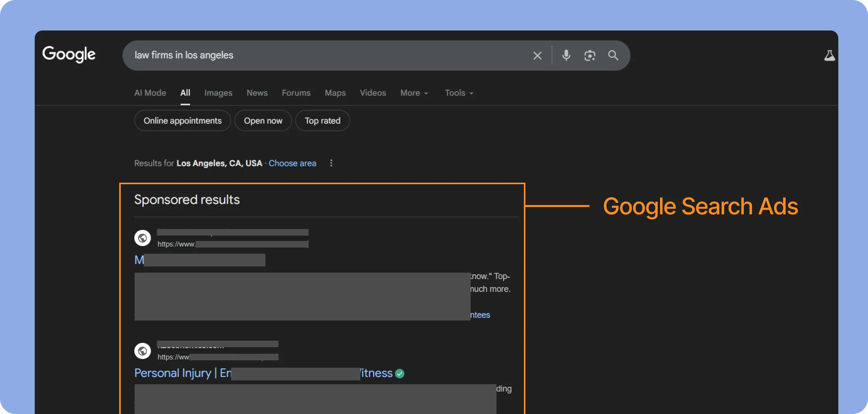The height and width of the screenshot is (414, 868).
Task: Start a voice search using the microphone icon
Action: coord(566,55)
